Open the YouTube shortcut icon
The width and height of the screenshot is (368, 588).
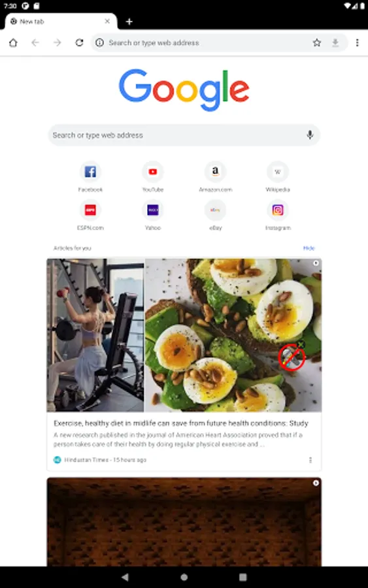[153, 172]
